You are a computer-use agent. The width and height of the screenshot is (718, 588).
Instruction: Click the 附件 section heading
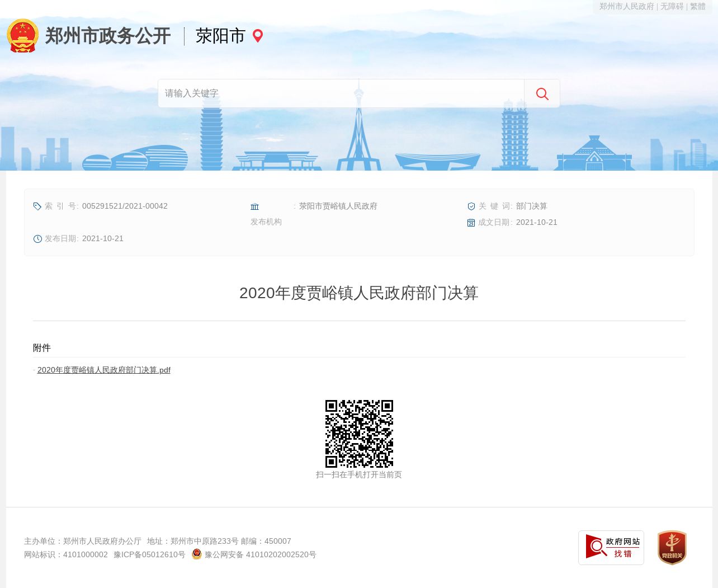pos(42,348)
